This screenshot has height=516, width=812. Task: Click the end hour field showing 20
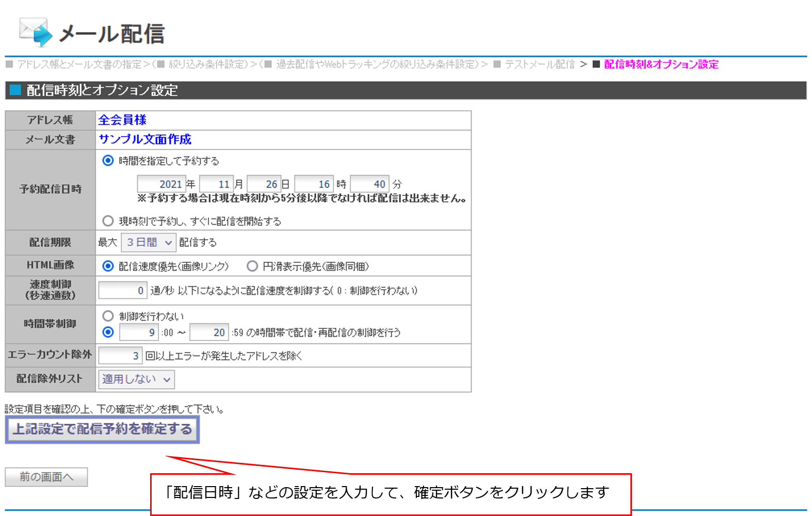209,332
